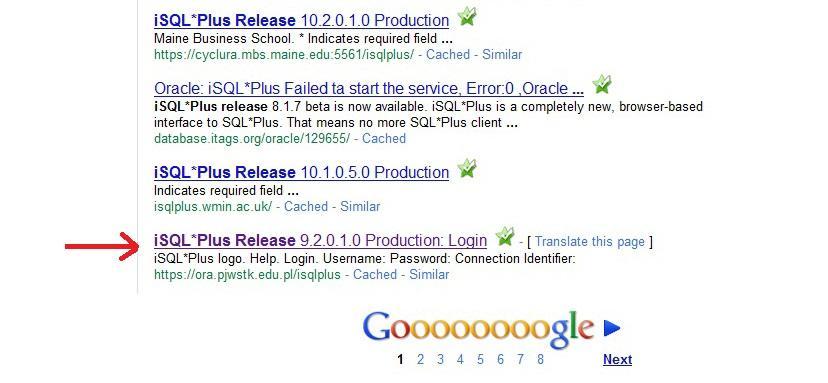Viewport: 828px width, 383px height.
Task: Star the iSQL*Plus 10.2.0.1.0 Production result
Action: pos(466,17)
